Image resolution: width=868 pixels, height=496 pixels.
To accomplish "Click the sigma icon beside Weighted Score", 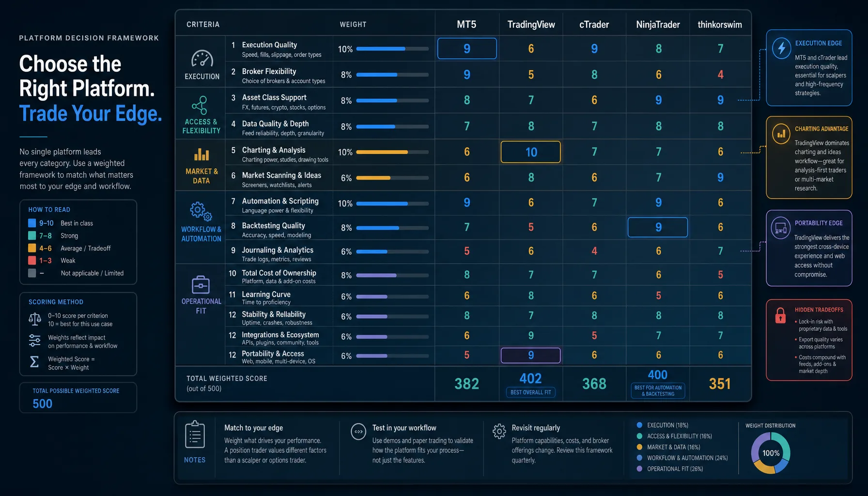I will pos(34,362).
